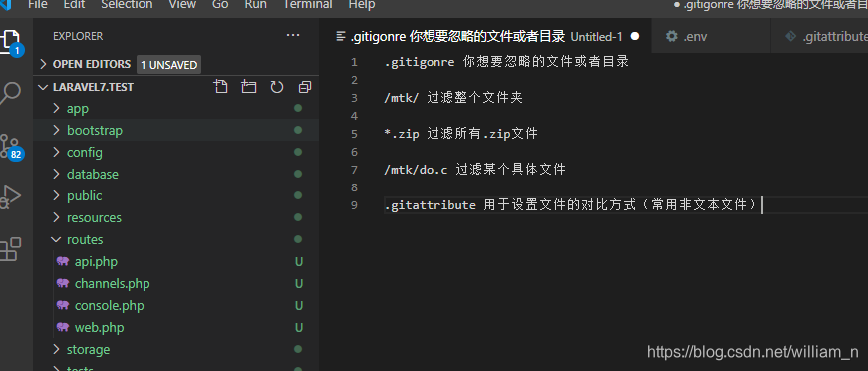868x371 pixels.
Task: Refresh the Explorer file tree
Action: [277, 87]
